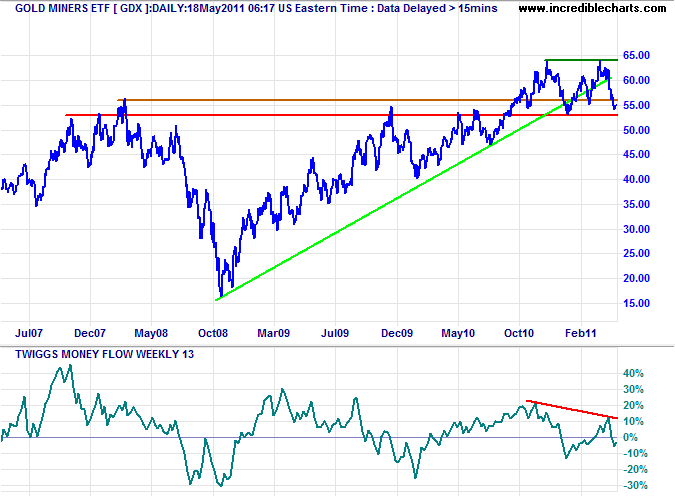Click the 20% money flow axis label
Viewport: 675px width, 500px height.
click(x=633, y=405)
